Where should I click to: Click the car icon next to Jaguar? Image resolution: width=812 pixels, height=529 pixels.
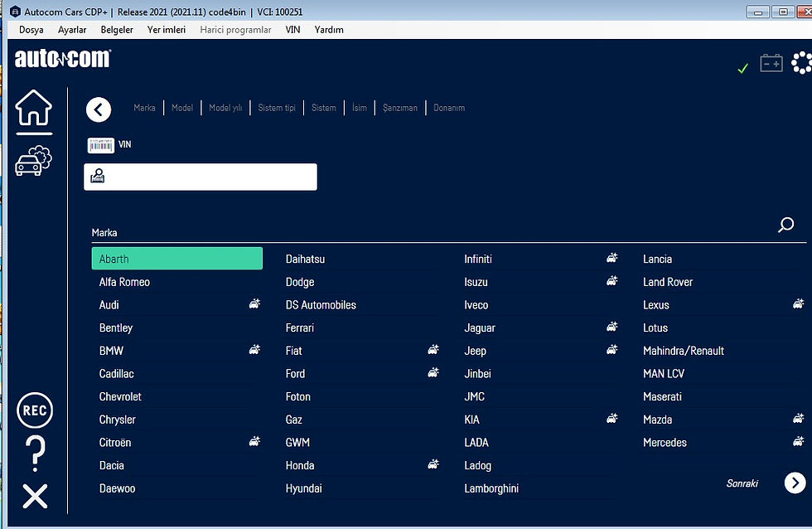612,327
